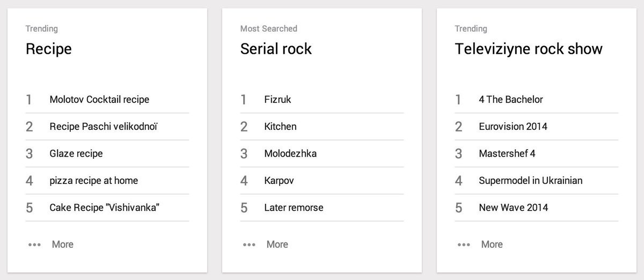The width and height of the screenshot is (644, 280).
Task: Click the ellipsis icon in Recipe card
Action: click(x=34, y=245)
